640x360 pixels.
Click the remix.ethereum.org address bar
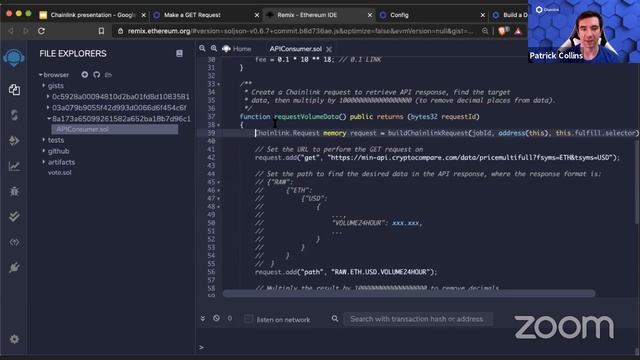tap(300, 31)
